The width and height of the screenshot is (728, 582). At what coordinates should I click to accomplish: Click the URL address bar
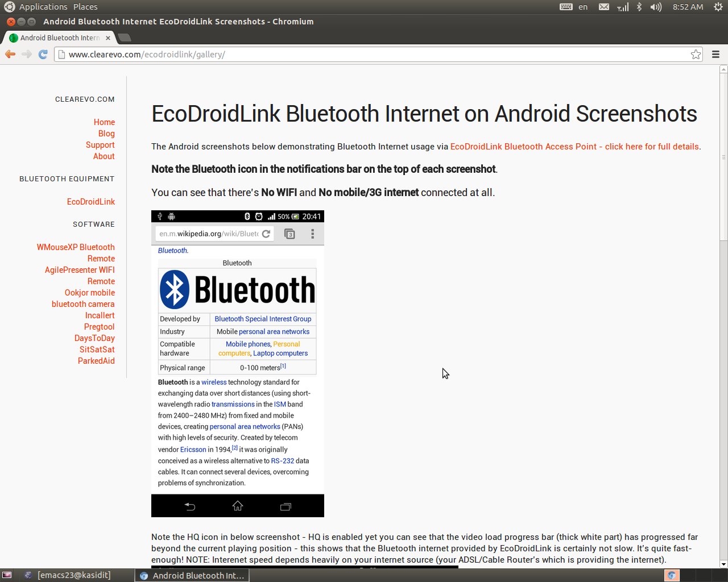[375, 55]
